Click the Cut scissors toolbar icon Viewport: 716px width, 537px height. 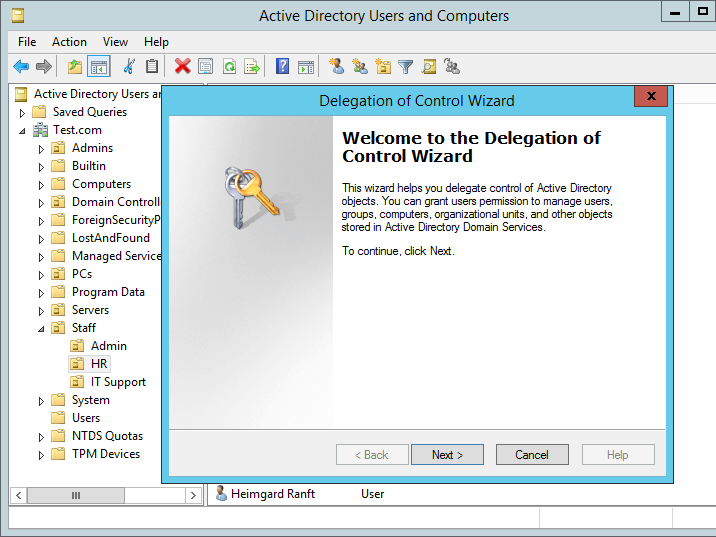tap(129, 67)
